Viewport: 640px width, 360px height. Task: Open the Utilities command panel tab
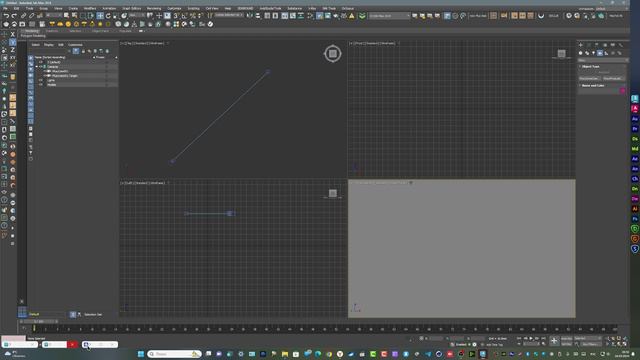620,45
